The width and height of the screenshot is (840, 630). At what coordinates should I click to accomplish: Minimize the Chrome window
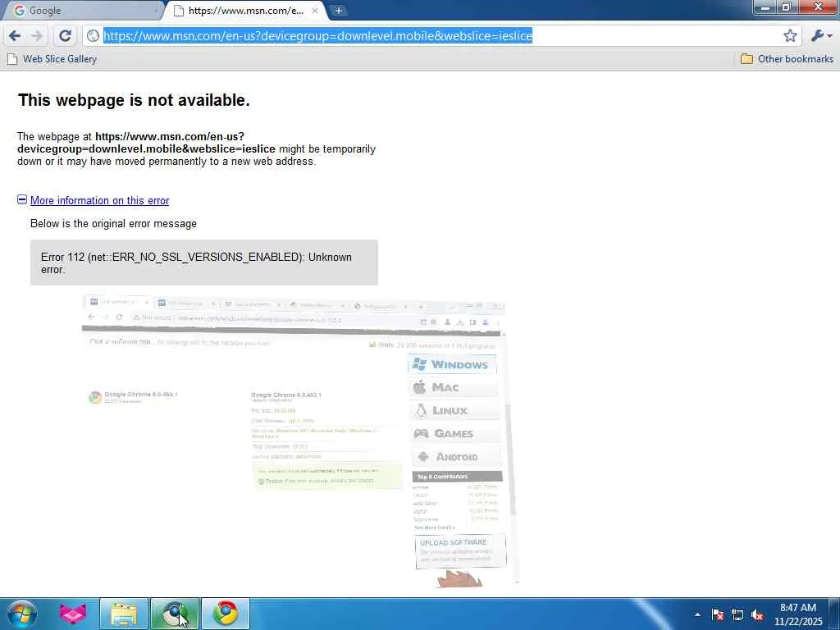pos(766,7)
